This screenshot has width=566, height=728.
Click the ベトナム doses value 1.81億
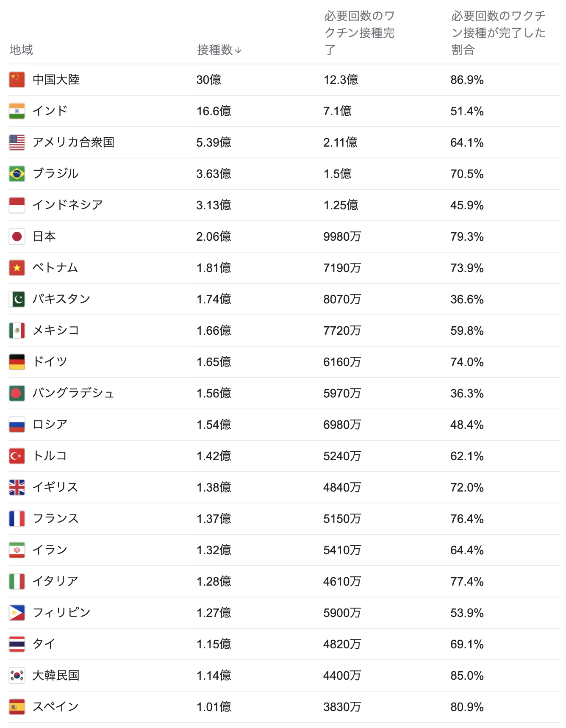point(214,268)
